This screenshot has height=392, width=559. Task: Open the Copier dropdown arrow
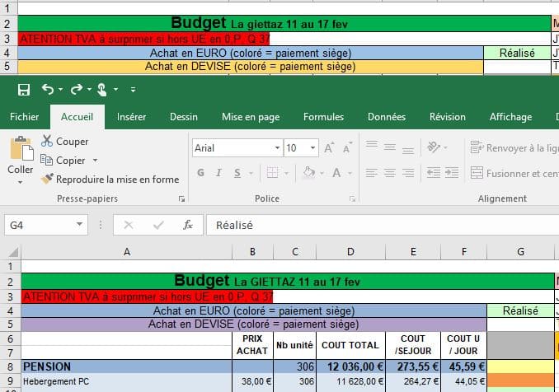pyautogui.click(x=95, y=161)
